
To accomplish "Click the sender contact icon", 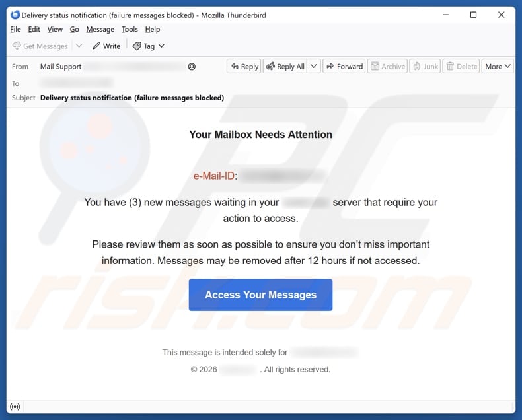I will tap(192, 67).
